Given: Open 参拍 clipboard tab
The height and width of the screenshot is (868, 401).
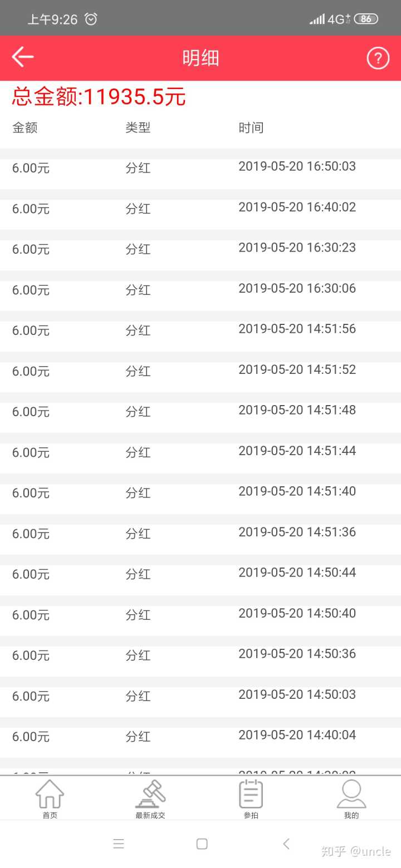Looking at the screenshot, I should (251, 799).
